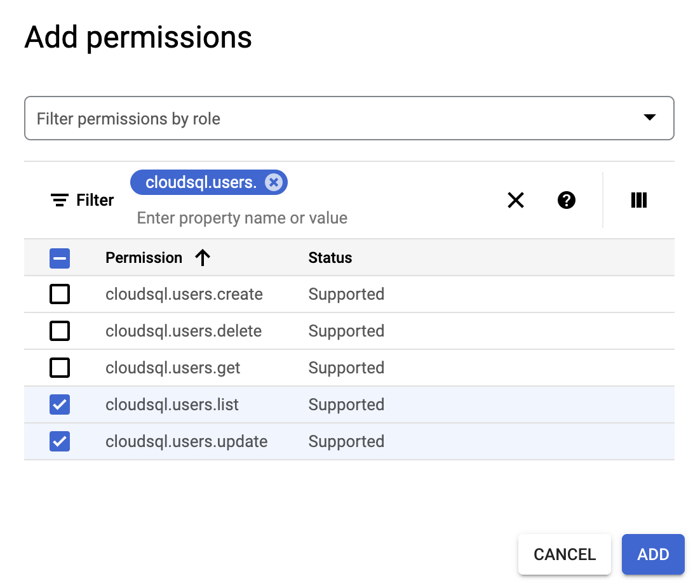700x588 pixels.
Task: Click the Enter property name or value field
Action: [x=242, y=218]
